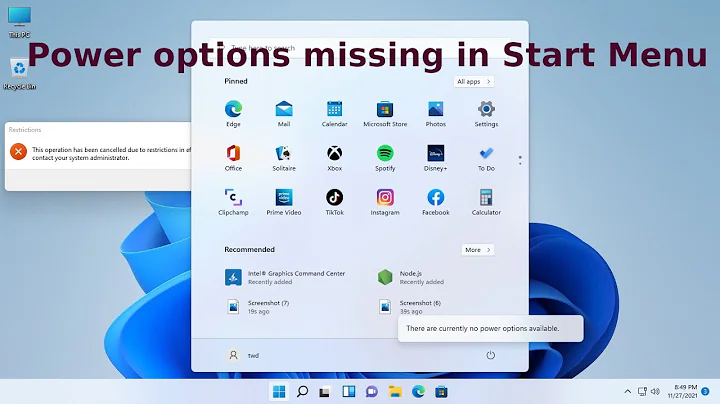
Task: Open Microsoft Store pinned app
Action: tap(385, 113)
